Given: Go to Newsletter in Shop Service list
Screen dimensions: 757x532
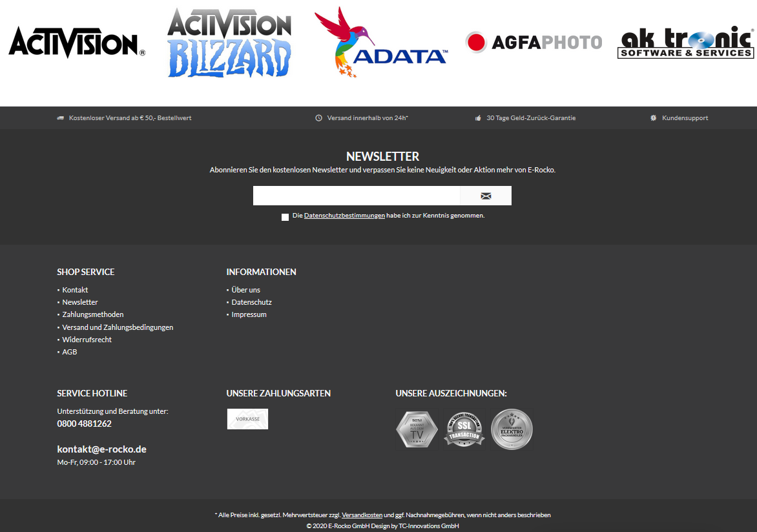Looking at the screenshot, I should pyautogui.click(x=79, y=302).
